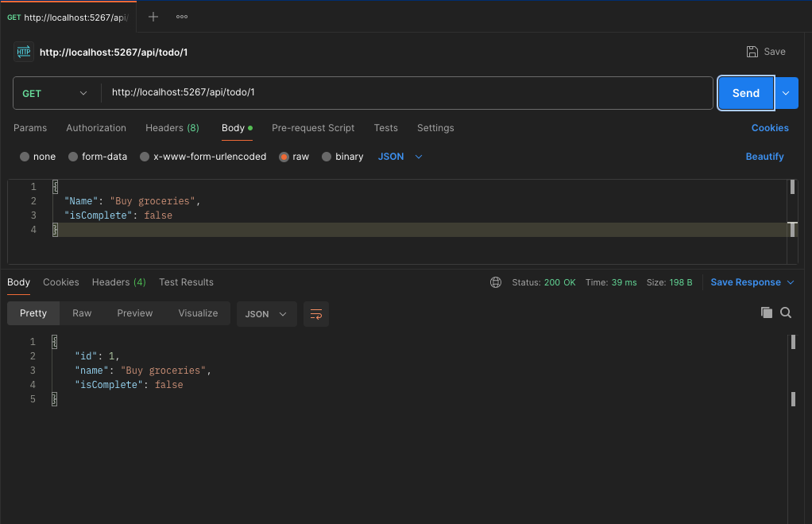
Task: Expand the Send button options arrow
Action: pos(786,93)
